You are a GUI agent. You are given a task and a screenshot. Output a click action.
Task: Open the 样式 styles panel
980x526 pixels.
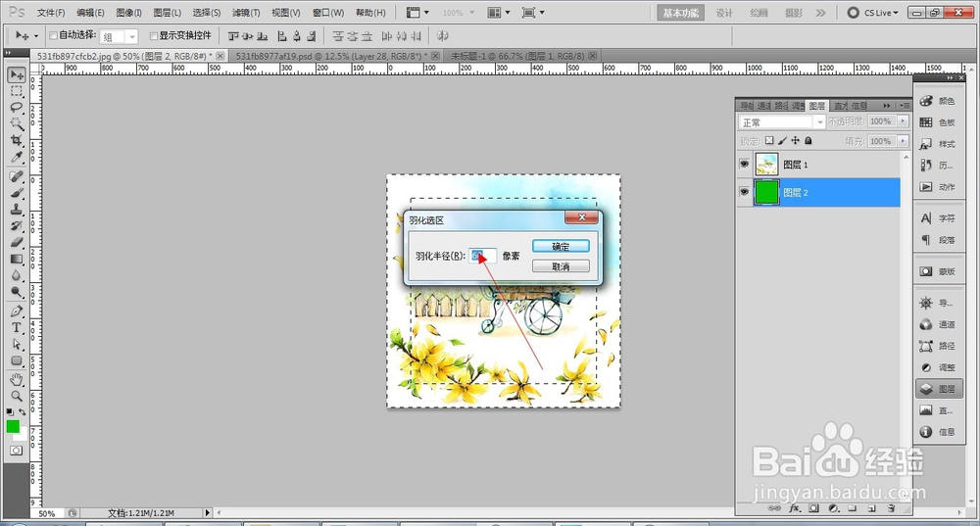938,144
